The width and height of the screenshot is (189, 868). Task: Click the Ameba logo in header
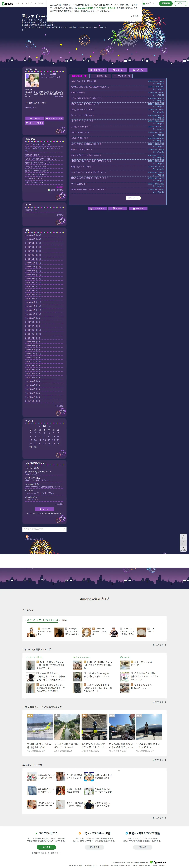7,3
